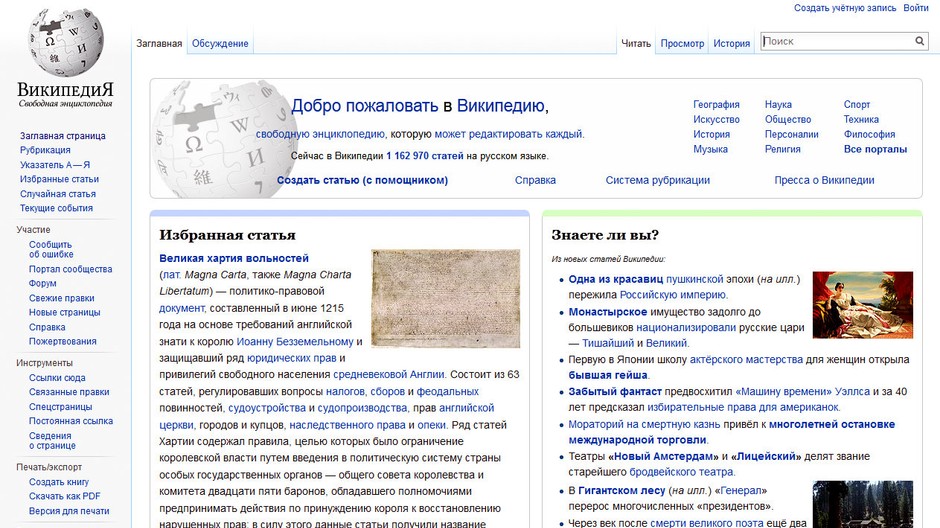Open Свежие правки recent changes
The width and height of the screenshot is (940, 528).
61,298
